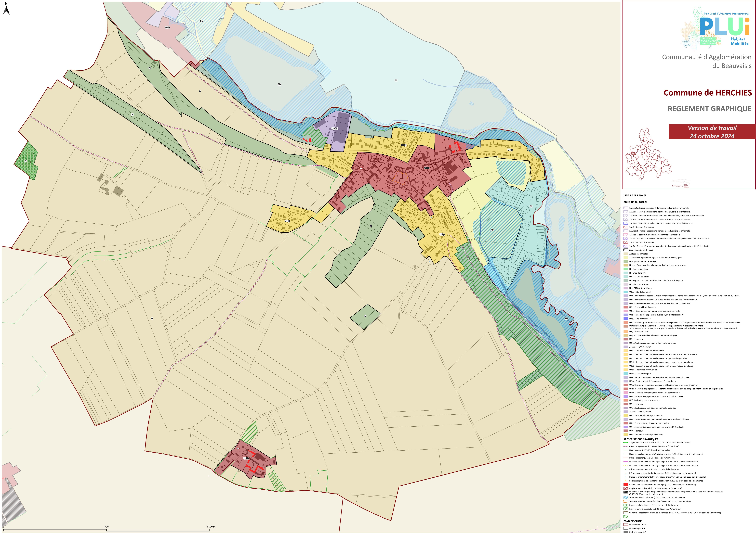756x535 pixels.
Task: Click 'Communauté d'Agglomération du Beauvaisis' text
Action: pyautogui.click(x=707, y=61)
